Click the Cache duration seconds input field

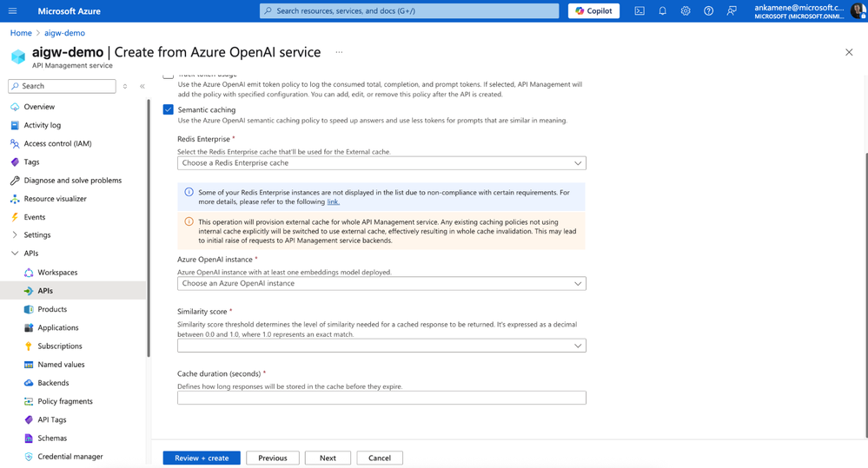click(381, 398)
